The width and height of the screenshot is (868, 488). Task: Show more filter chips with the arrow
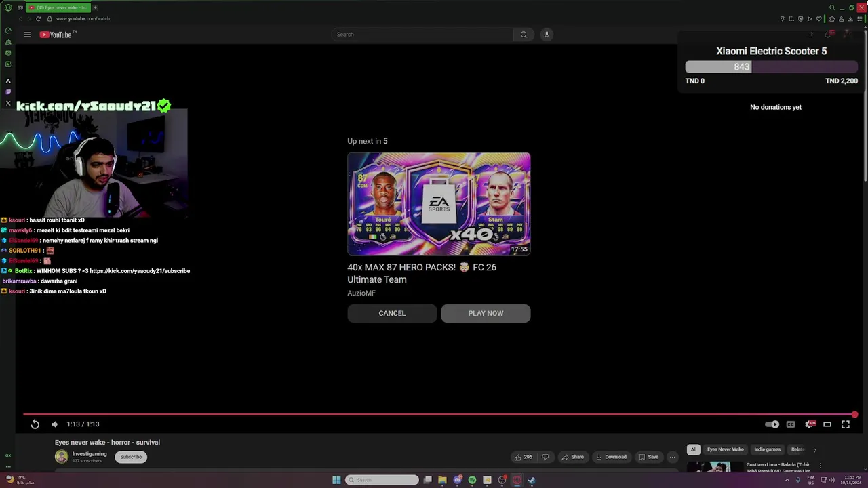point(814,449)
